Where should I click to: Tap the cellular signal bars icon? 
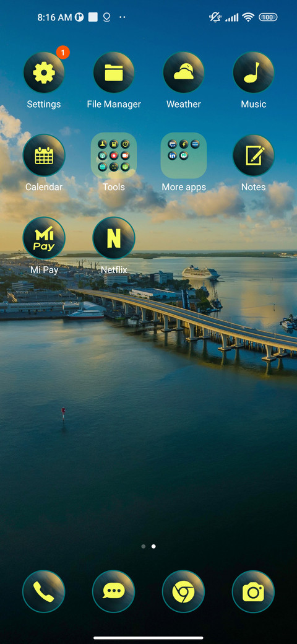(x=232, y=17)
